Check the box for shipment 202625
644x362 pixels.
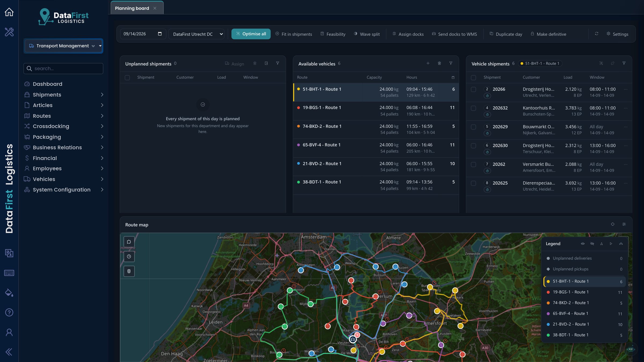(x=473, y=183)
